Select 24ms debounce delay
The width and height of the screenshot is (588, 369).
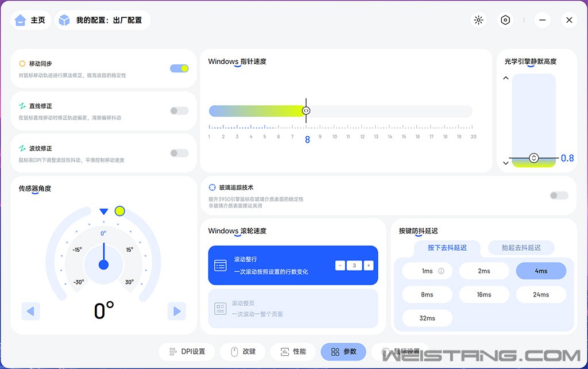point(541,294)
